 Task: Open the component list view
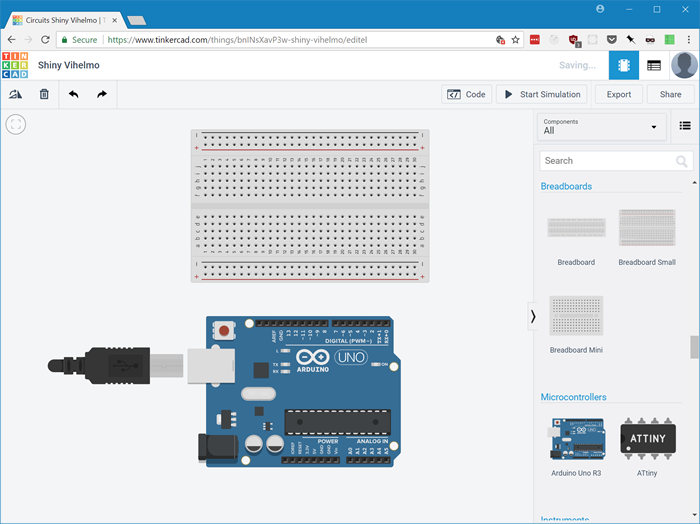pos(654,66)
